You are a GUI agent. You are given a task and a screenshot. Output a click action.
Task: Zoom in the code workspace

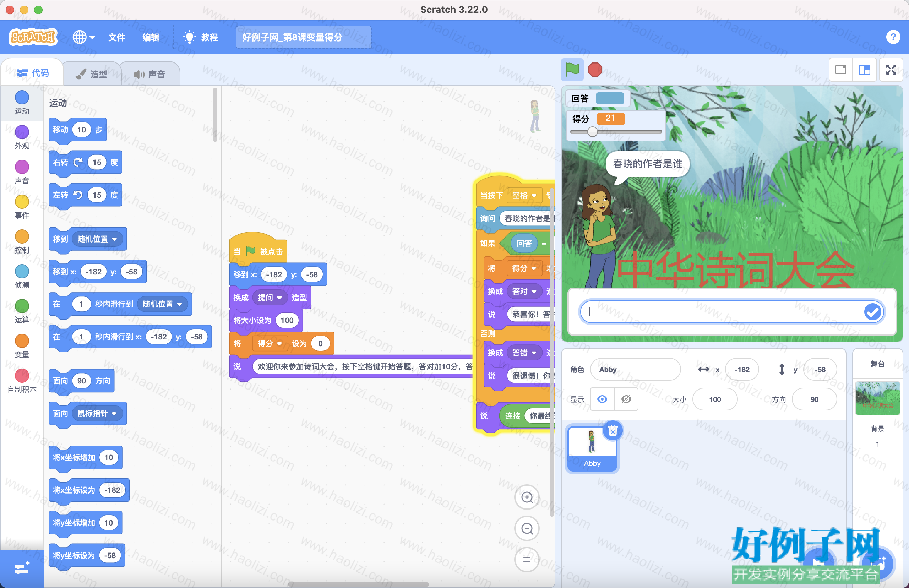tap(527, 497)
